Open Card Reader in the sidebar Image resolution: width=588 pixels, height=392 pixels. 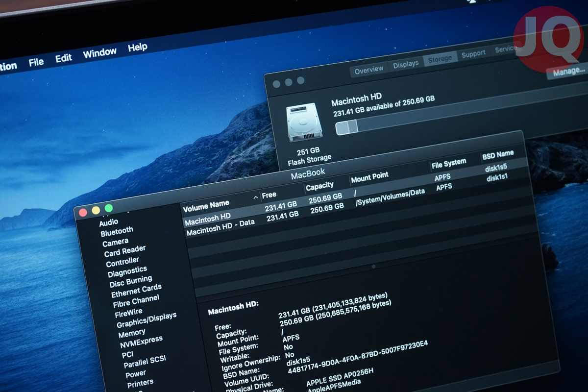tap(125, 252)
